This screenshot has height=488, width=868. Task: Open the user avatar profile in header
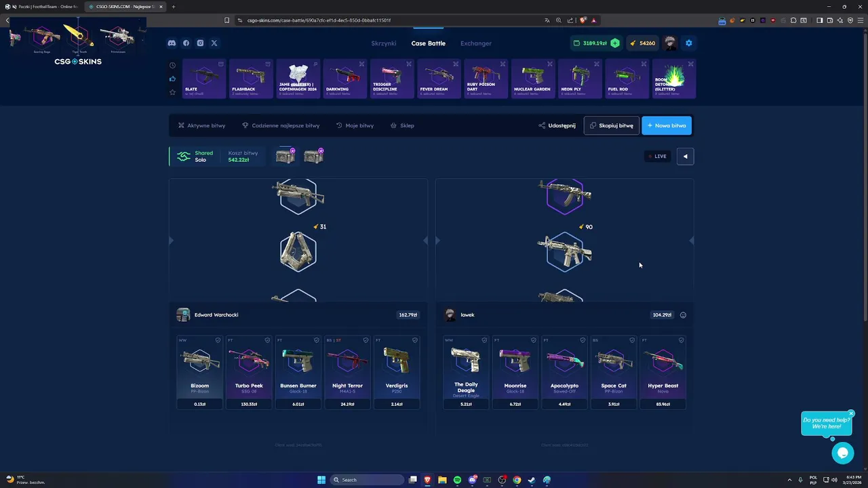coord(670,43)
